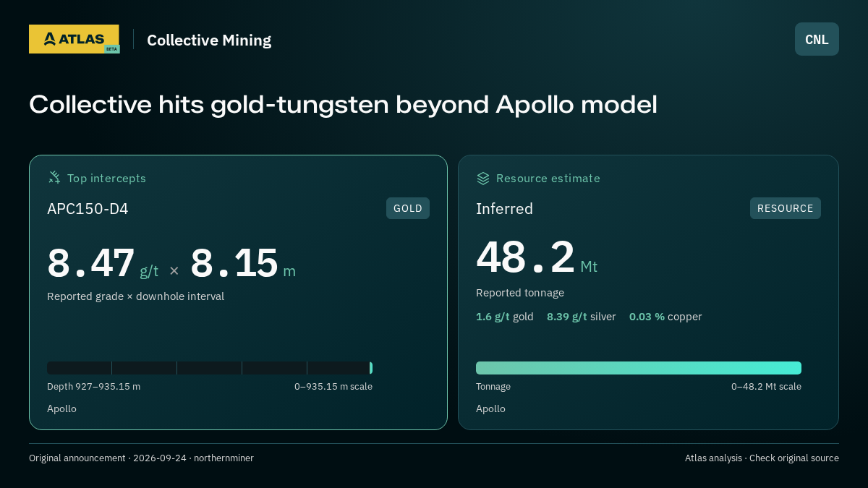Click the RESOURCE tag on estimate card
The height and width of the screenshot is (488, 868).
786,208
